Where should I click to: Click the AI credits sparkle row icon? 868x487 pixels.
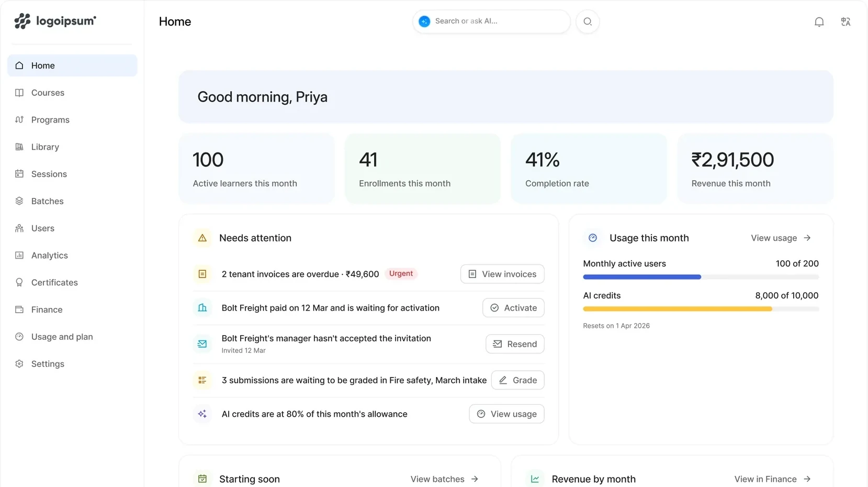[202, 414]
